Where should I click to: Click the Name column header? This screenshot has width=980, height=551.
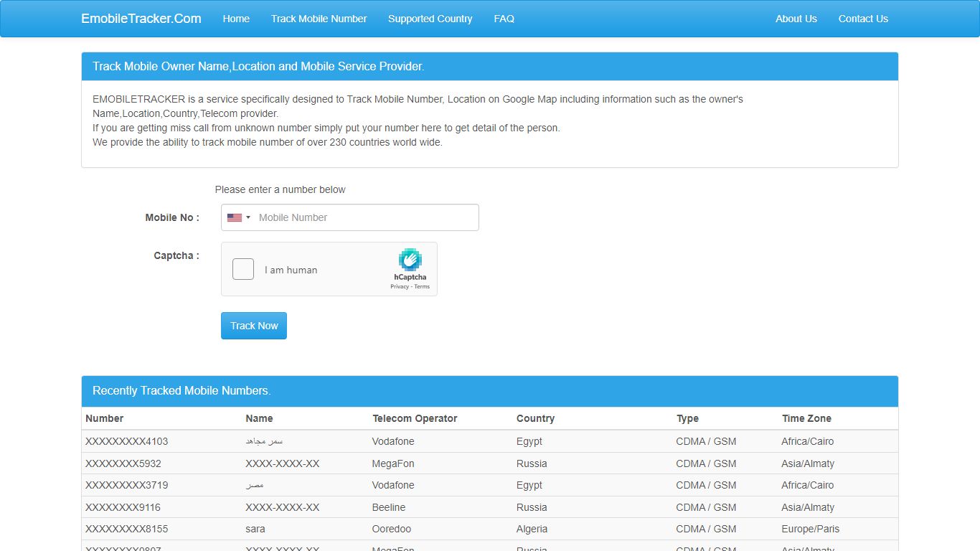(259, 418)
